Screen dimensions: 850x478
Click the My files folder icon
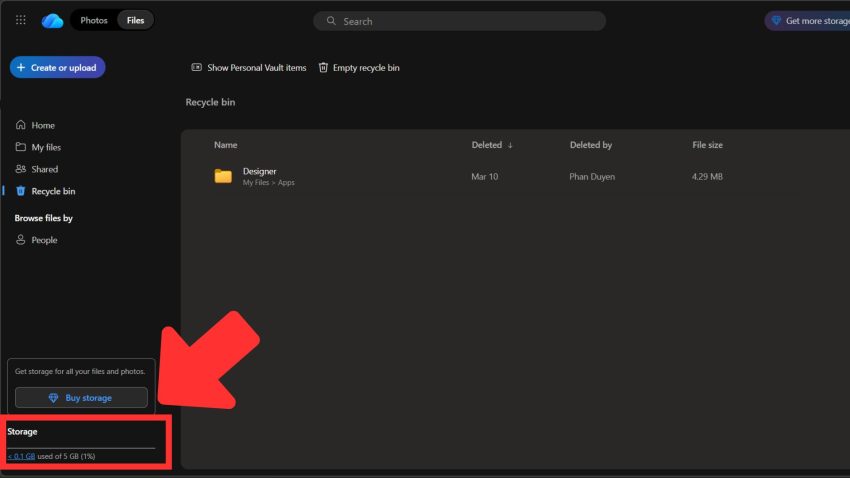click(21, 147)
